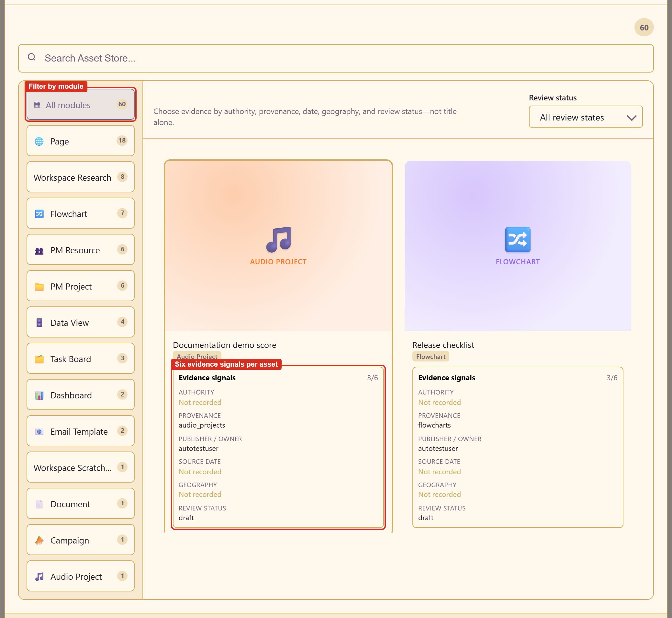Click the PM Project folder icon

tap(39, 287)
